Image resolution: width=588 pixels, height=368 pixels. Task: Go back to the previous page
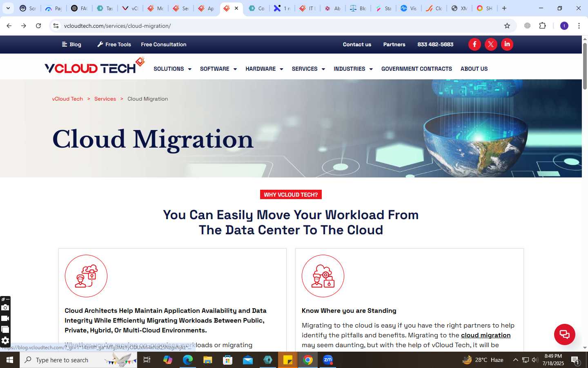(x=9, y=26)
